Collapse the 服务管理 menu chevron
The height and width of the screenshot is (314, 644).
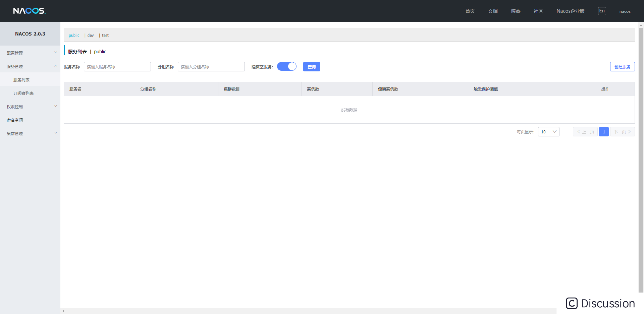[56, 66]
